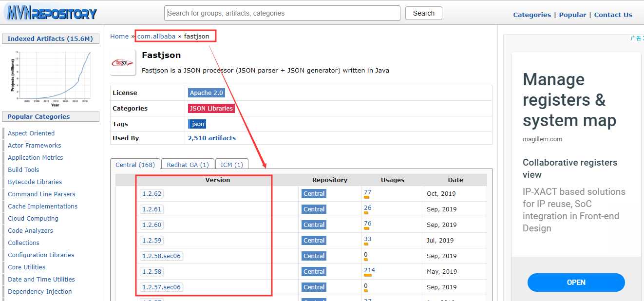
Task: Open the Categories top link
Action: [532, 15]
